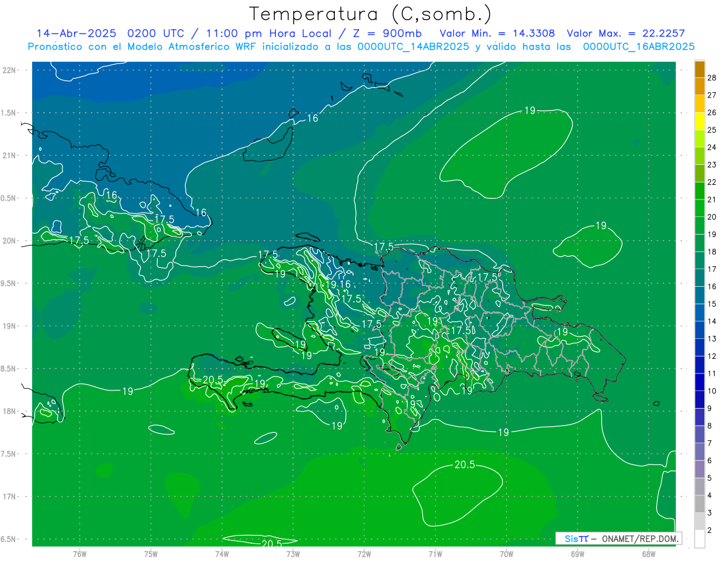
Task: Click color scale label '14'
Action: (x=712, y=321)
